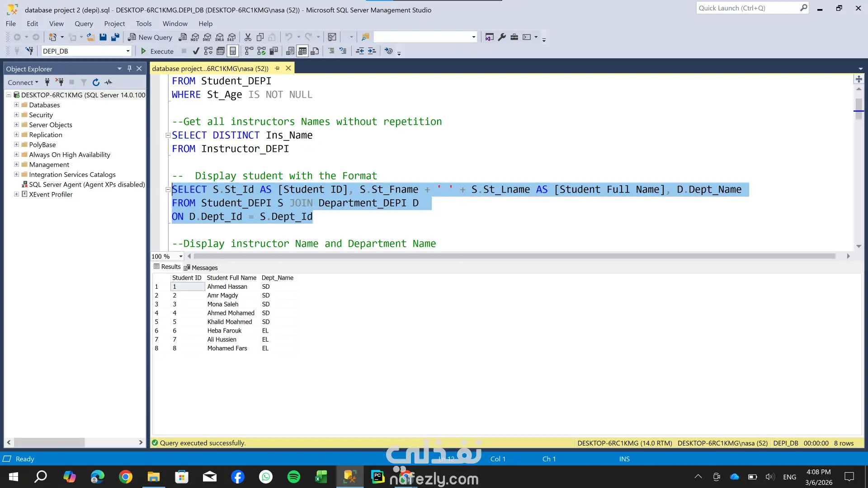
Task: Switch to the Messages tab
Action: [x=201, y=267]
